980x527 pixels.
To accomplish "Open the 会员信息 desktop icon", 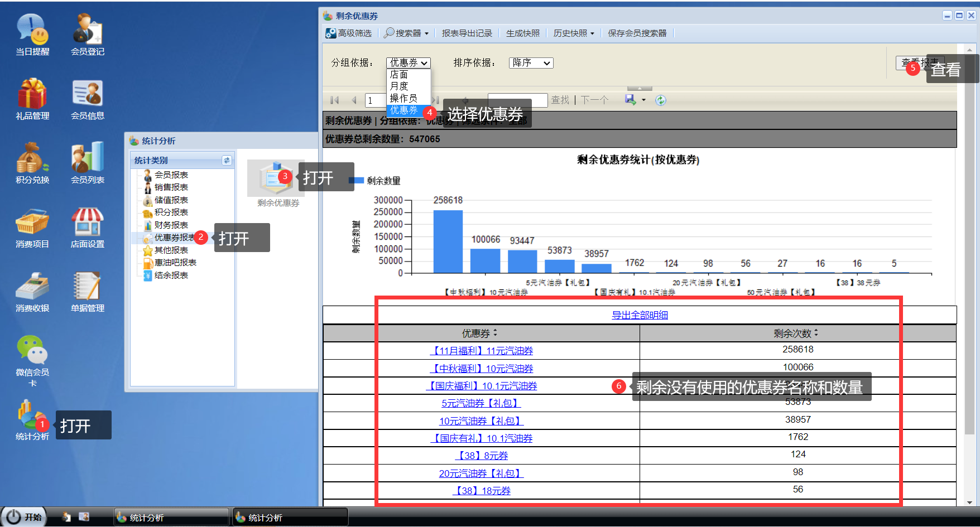I will coord(88,99).
